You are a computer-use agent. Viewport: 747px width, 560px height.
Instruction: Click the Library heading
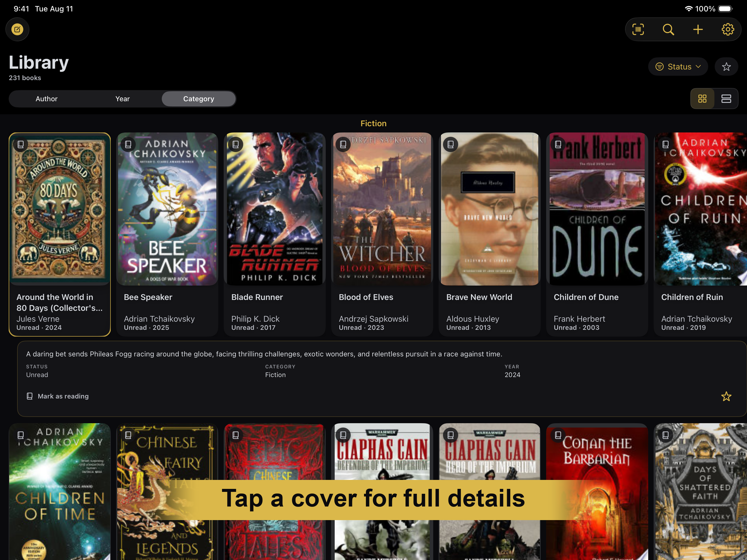tap(39, 63)
